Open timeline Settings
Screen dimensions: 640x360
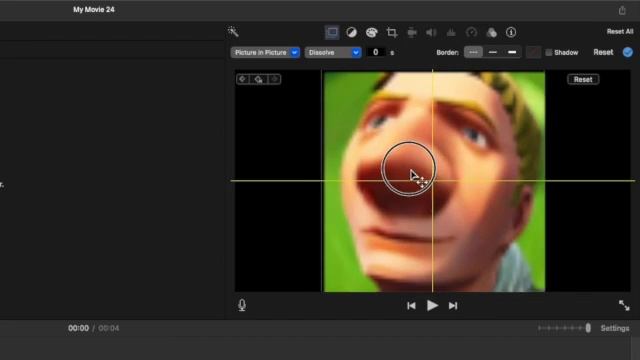coord(615,328)
